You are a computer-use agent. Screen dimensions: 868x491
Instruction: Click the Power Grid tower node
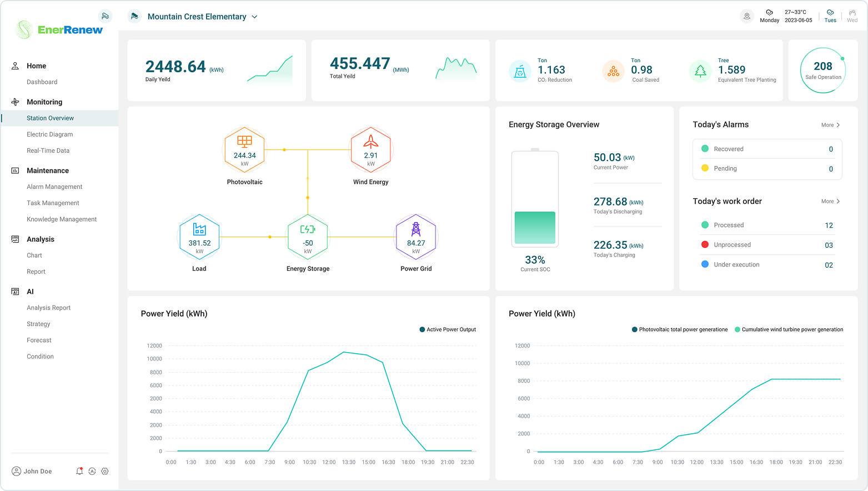(416, 237)
